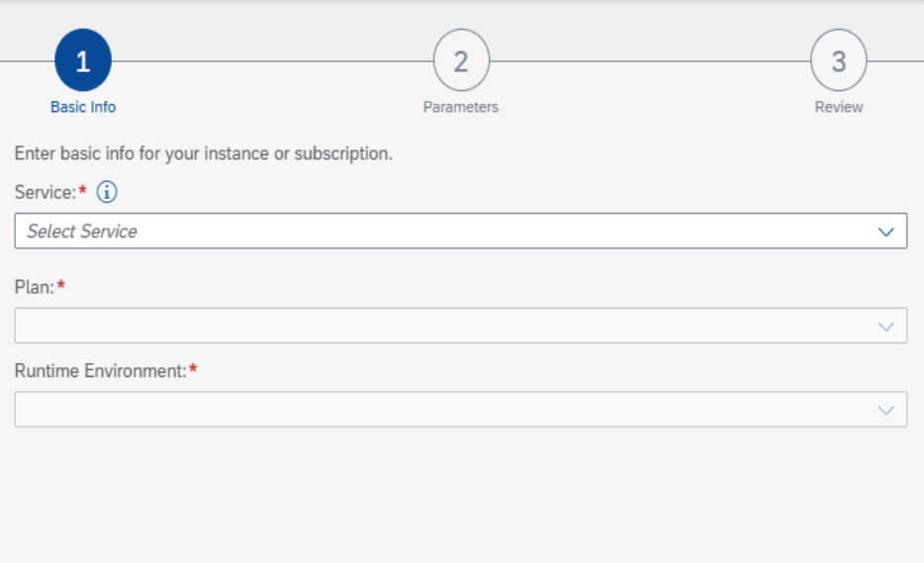Click the Service field label
924x563 pixels.
tap(46, 192)
